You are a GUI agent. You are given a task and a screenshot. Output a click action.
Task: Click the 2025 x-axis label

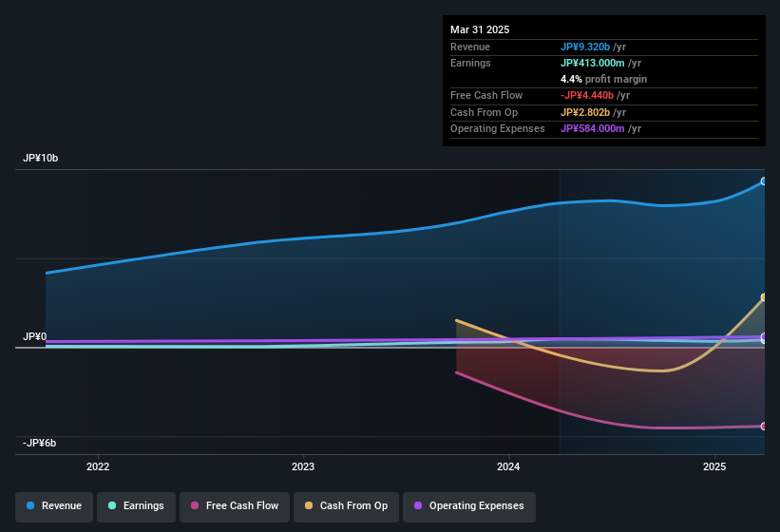pos(714,466)
